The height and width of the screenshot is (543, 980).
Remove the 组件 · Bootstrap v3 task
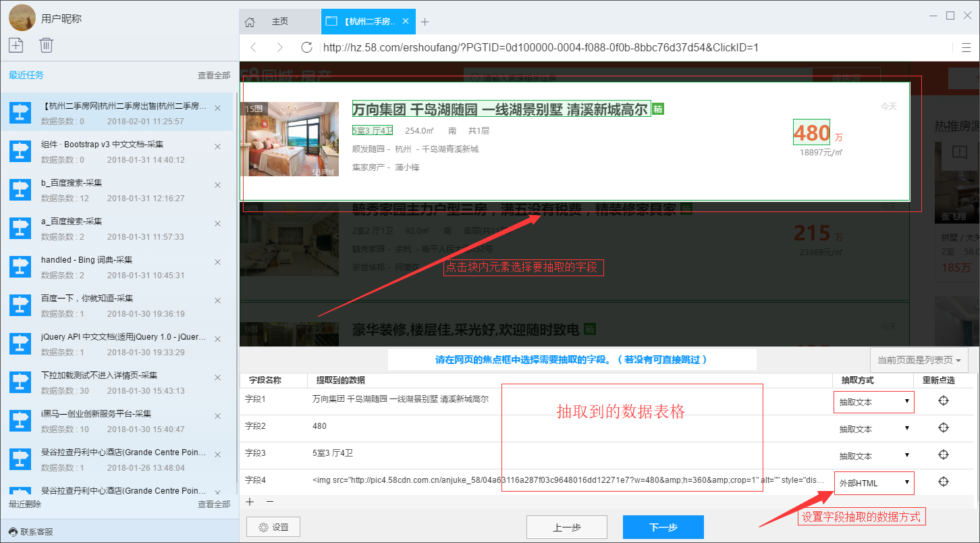[x=217, y=147]
